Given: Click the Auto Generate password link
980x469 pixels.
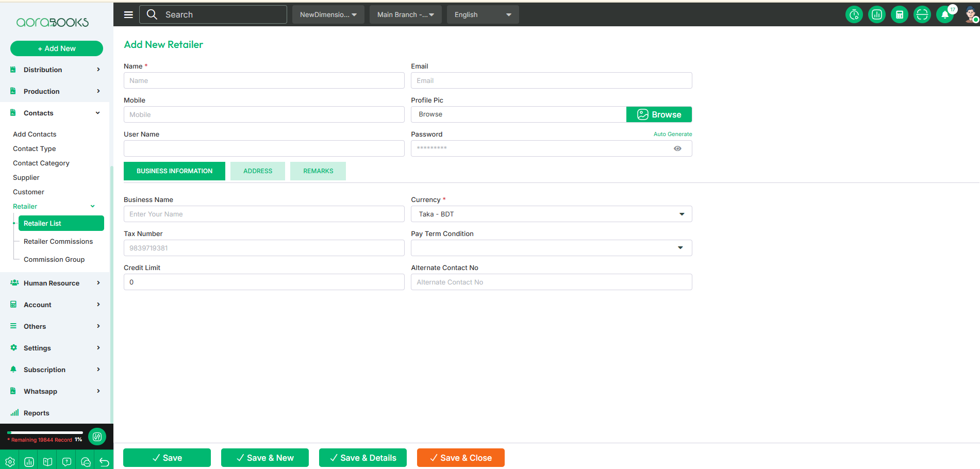Looking at the screenshot, I should 672,134.
